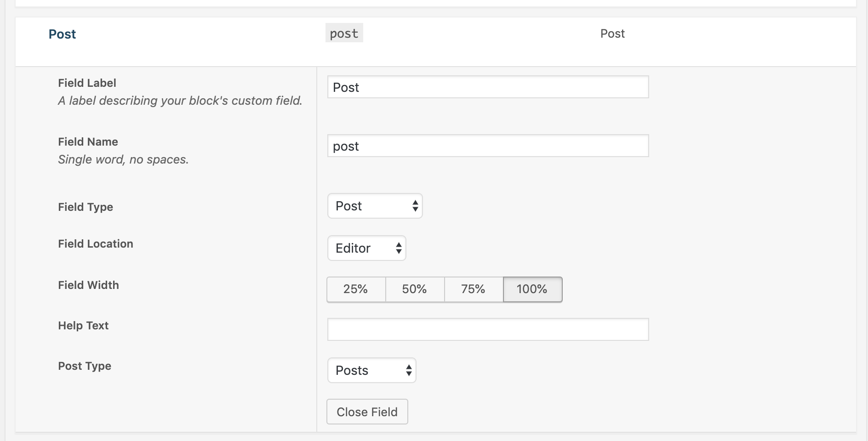Select 25% field width
Image resolution: width=868 pixels, height=441 pixels.
click(356, 289)
